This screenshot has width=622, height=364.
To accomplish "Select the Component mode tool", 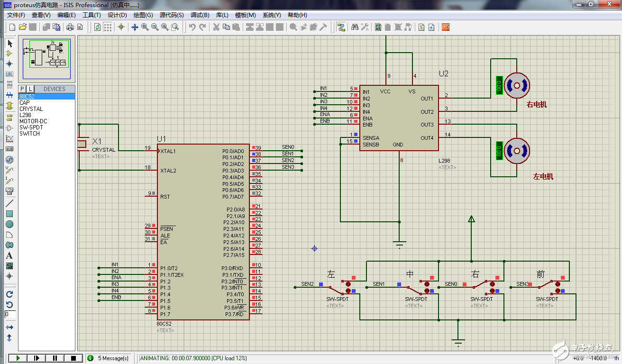I will 9,54.
